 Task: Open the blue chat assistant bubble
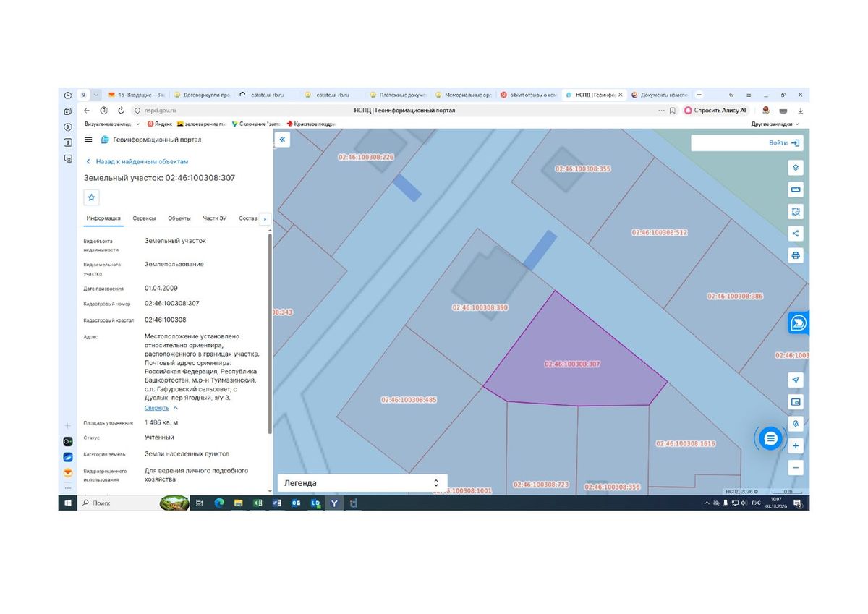tap(770, 438)
